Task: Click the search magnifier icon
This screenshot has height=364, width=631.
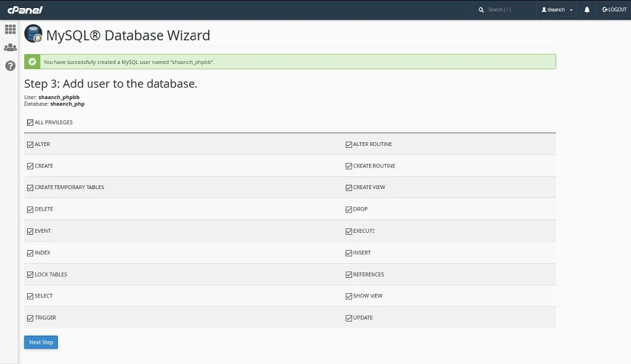Action: pos(481,10)
